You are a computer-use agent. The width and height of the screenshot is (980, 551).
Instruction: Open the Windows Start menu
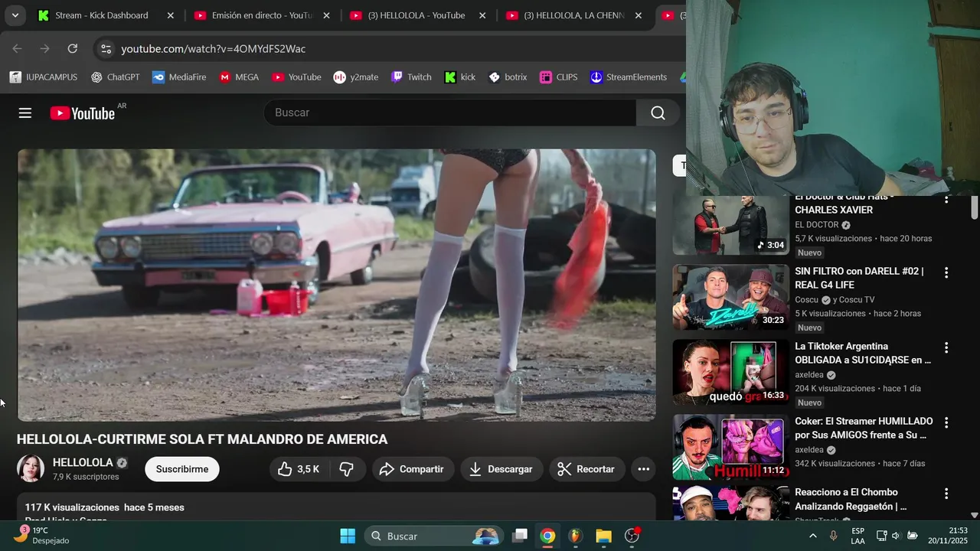coord(348,536)
